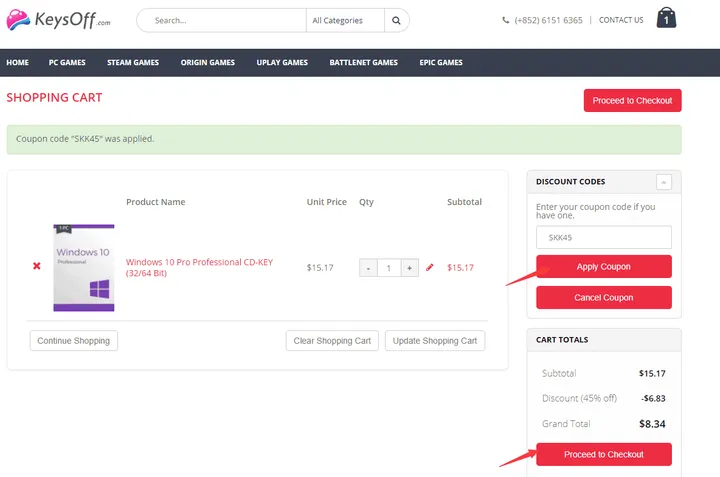Click the coupon code input field

tap(604, 238)
